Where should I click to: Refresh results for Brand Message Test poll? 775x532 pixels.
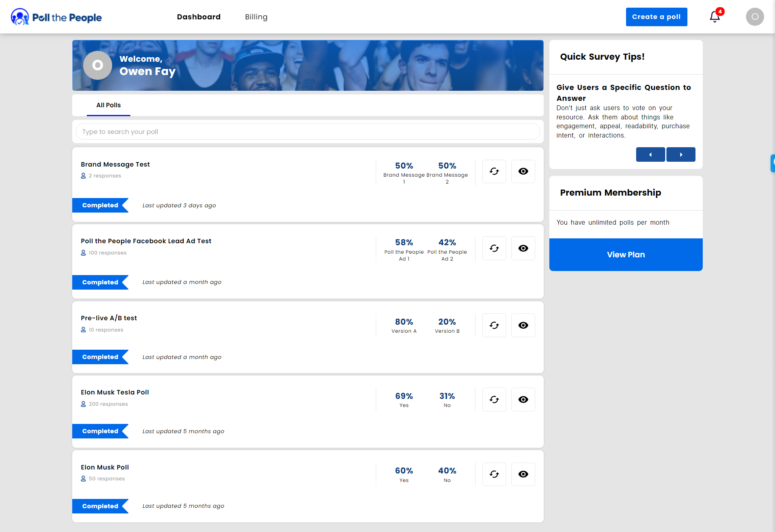(494, 171)
